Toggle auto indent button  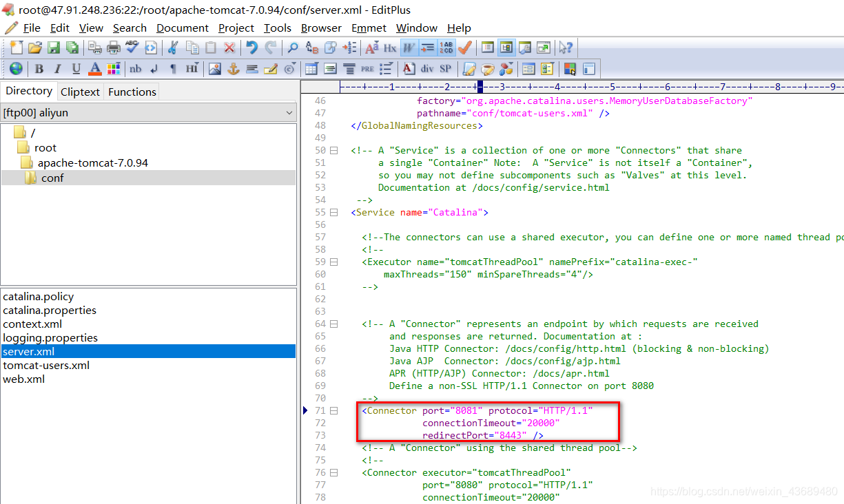coord(427,48)
